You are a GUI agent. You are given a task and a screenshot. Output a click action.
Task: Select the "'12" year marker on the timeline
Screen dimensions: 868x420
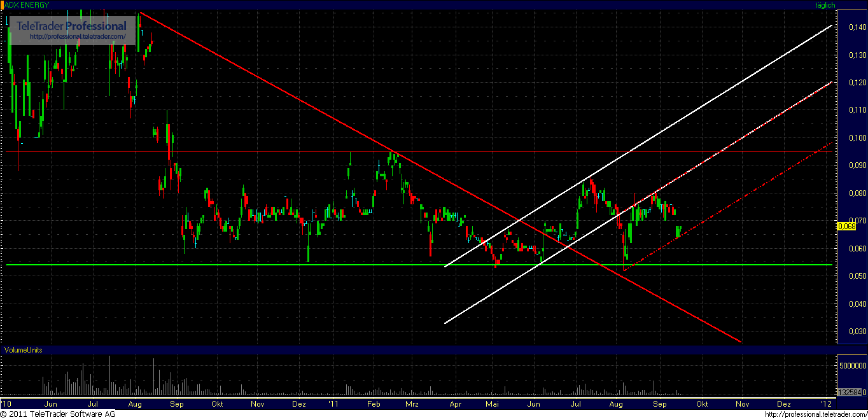[x=825, y=403]
